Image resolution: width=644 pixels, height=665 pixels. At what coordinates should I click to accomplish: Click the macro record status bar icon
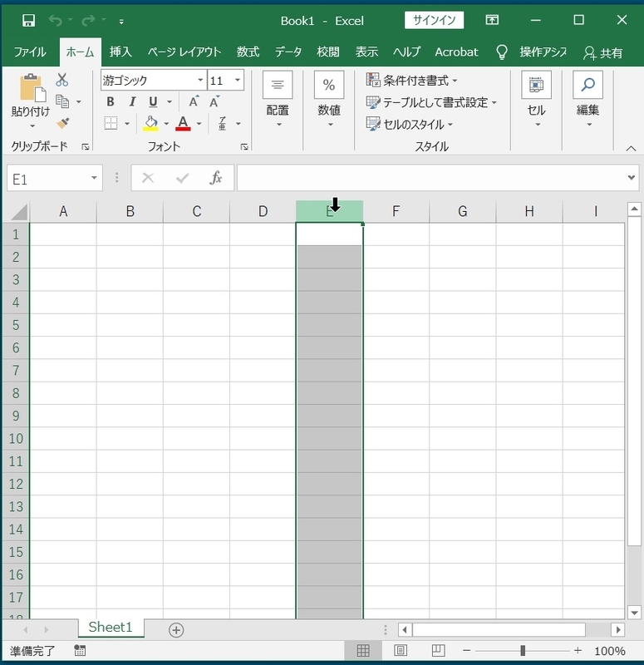pyautogui.click(x=79, y=651)
